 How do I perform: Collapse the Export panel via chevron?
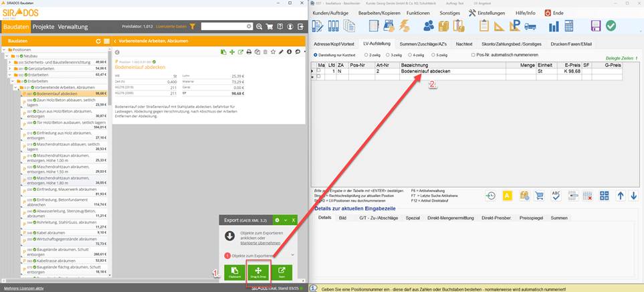286,220
